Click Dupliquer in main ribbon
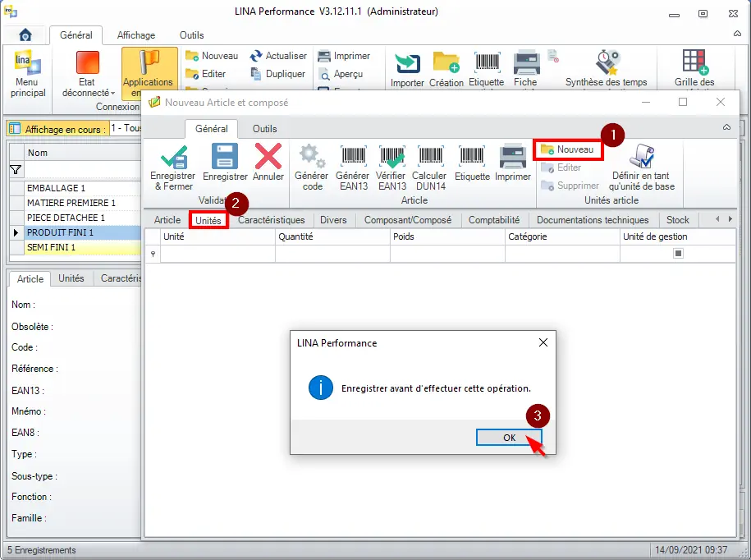Viewport: 751px width, 560px height. click(277, 74)
